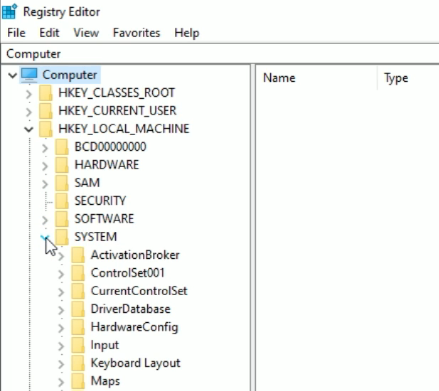This screenshot has height=391, width=439.
Task: Collapse the Computer root node
Action: click(13, 75)
